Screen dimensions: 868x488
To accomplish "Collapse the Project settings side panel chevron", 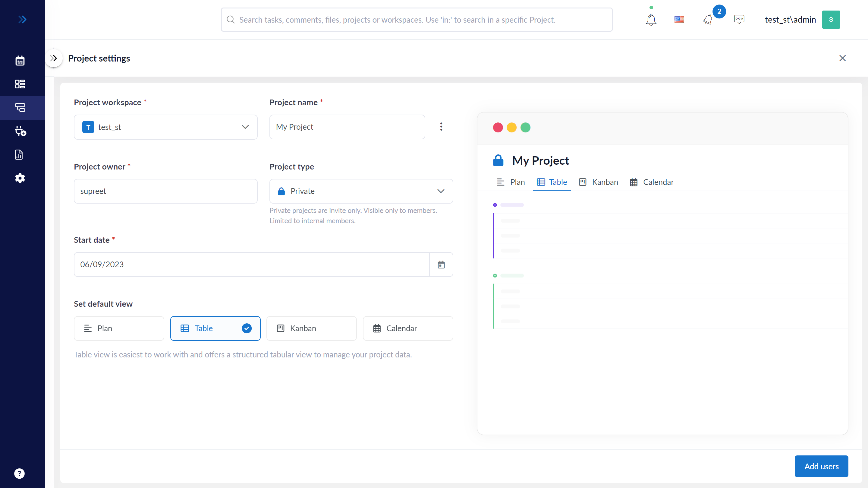I will 54,58.
